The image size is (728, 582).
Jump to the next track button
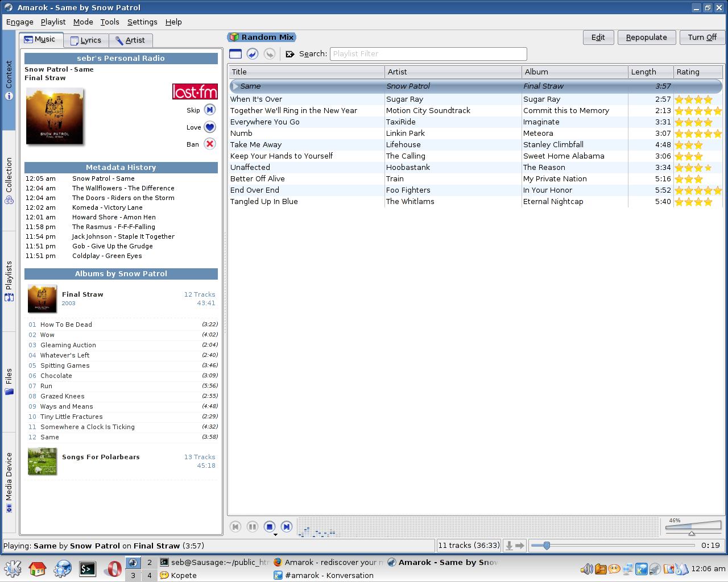[x=287, y=527]
